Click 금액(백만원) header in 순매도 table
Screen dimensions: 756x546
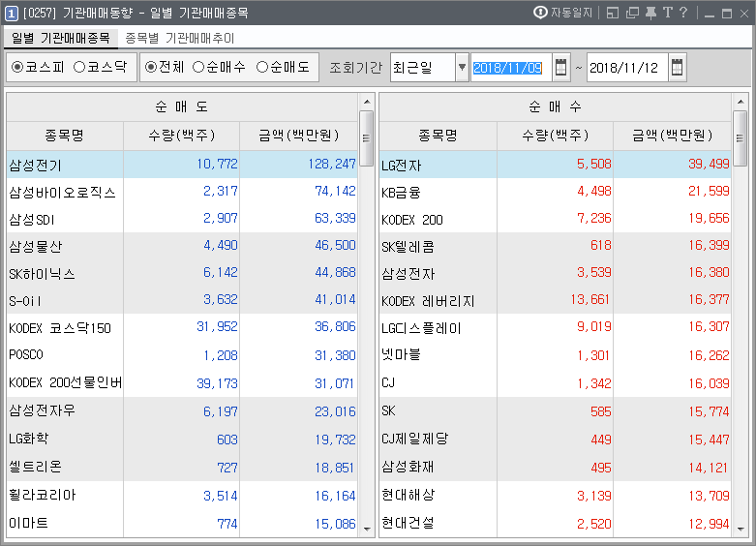(298, 136)
